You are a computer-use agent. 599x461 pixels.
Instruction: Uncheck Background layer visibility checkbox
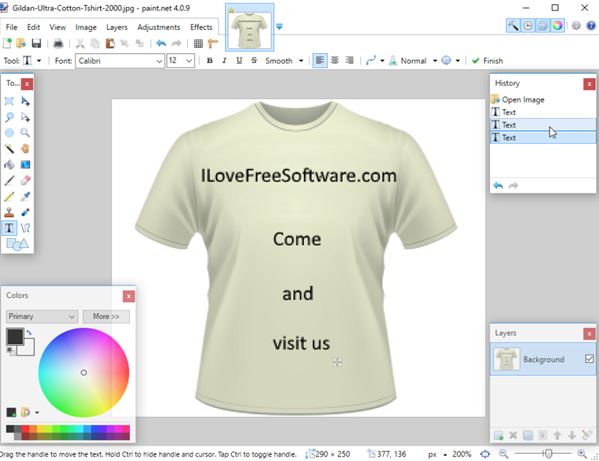(589, 359)
